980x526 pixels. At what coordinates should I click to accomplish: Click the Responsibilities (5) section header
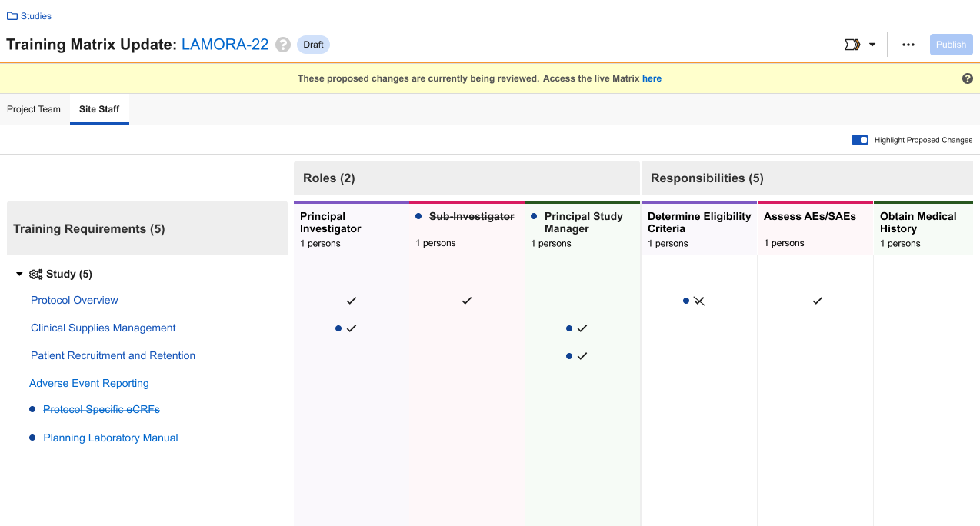pyautogui.click(x=807, y=178)
